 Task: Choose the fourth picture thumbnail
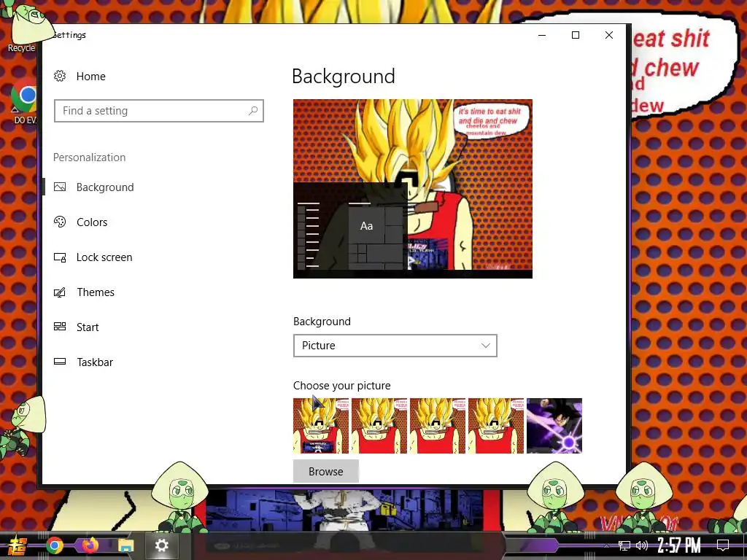point(496,426)
